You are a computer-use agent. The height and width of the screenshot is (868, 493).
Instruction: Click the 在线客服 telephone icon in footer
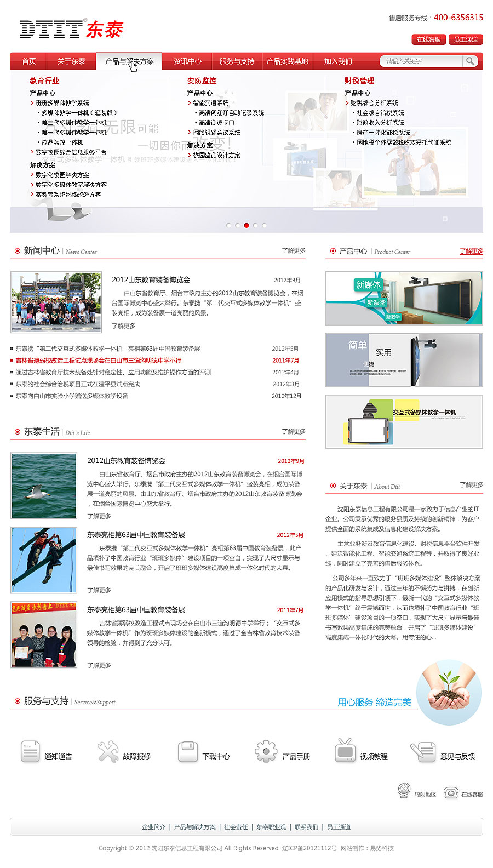point(451,792)
